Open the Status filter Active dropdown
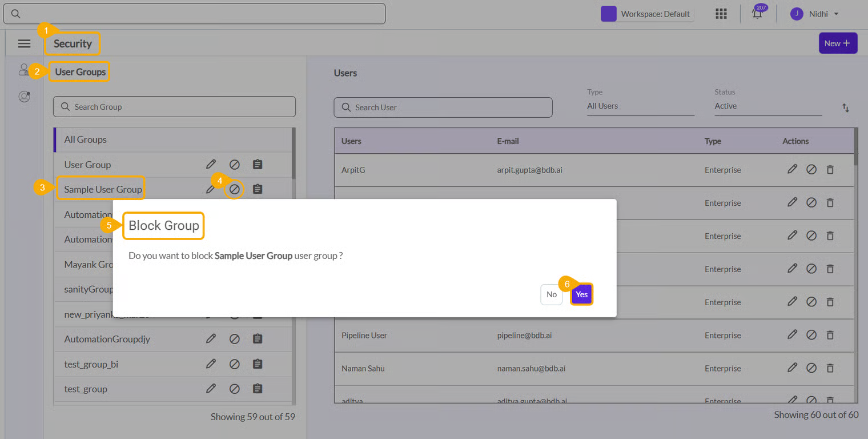Screen dimensions: 868x439 (x=767, y=106)
